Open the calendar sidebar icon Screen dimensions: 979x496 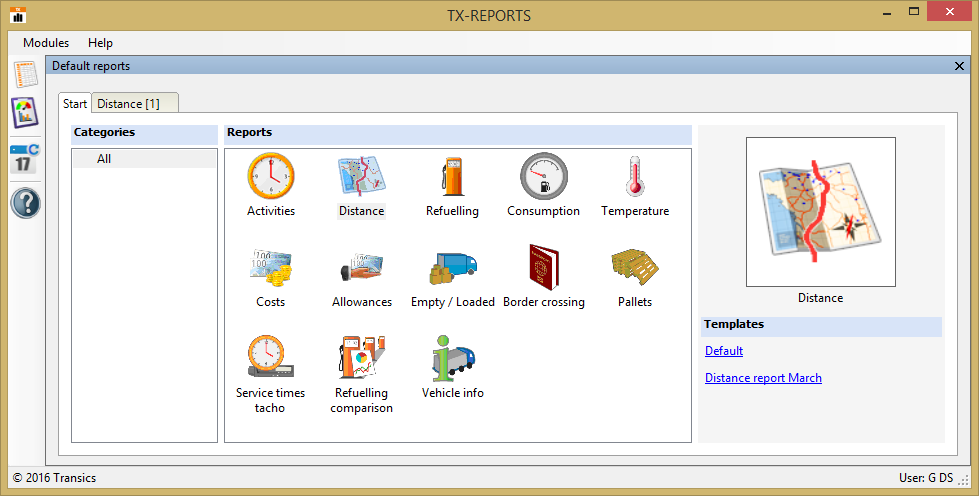(25, 159)
